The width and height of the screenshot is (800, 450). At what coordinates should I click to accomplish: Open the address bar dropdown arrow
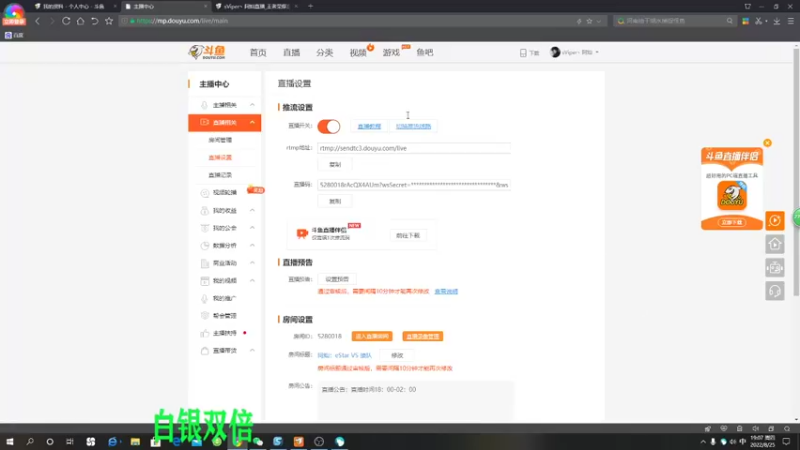click(598, 21)
